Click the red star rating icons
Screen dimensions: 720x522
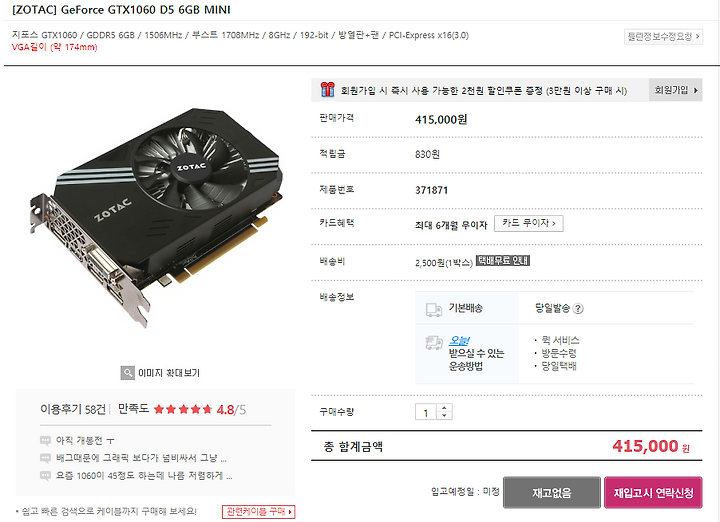click(x=183, y=409)
